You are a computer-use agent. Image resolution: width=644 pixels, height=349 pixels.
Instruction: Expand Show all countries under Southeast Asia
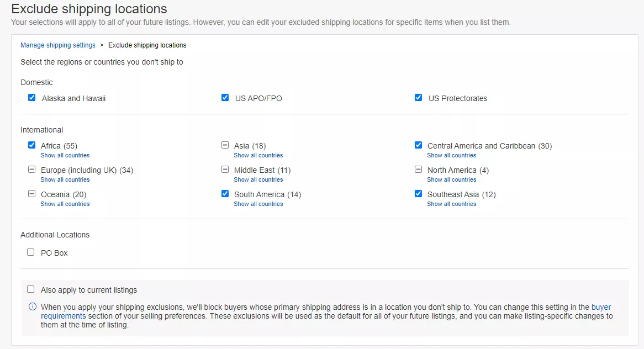click(x=451, y=204)
